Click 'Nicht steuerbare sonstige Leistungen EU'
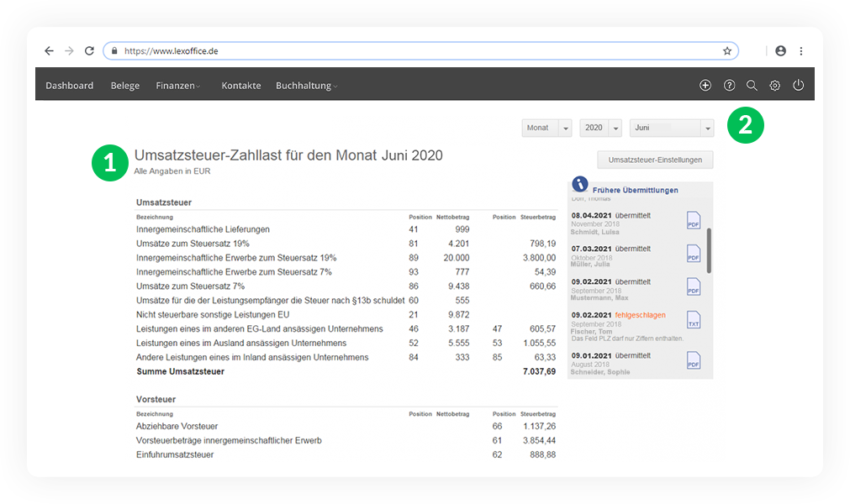850x504 pixels. (213, 314)
